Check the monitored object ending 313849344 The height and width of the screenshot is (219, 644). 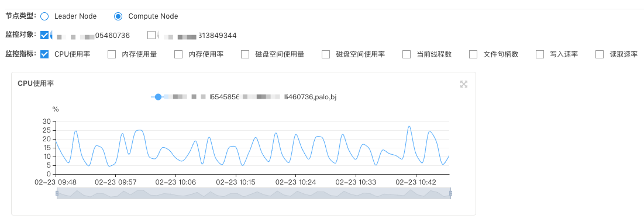coord(151,35)
